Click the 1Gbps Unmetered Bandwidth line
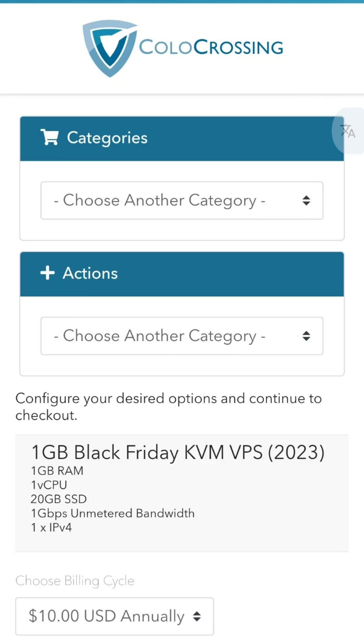Viewport: 364px width, 644px height. [x=113, y=513]
